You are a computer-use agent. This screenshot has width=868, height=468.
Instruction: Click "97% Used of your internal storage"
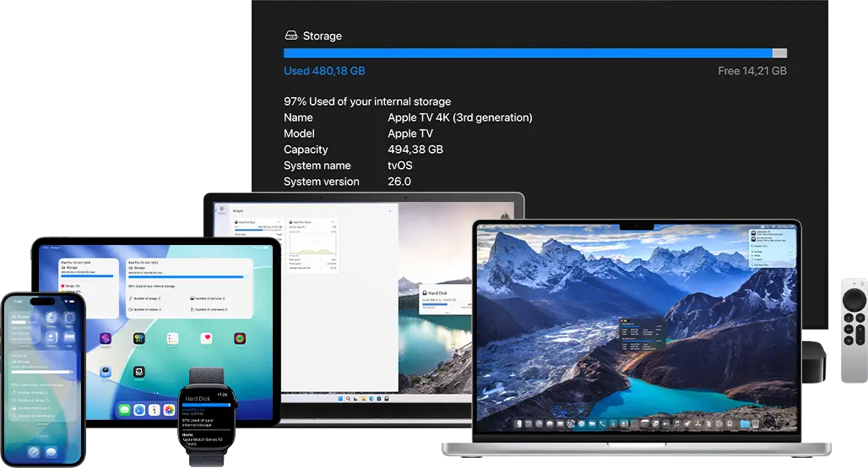(x=367, y=101)
